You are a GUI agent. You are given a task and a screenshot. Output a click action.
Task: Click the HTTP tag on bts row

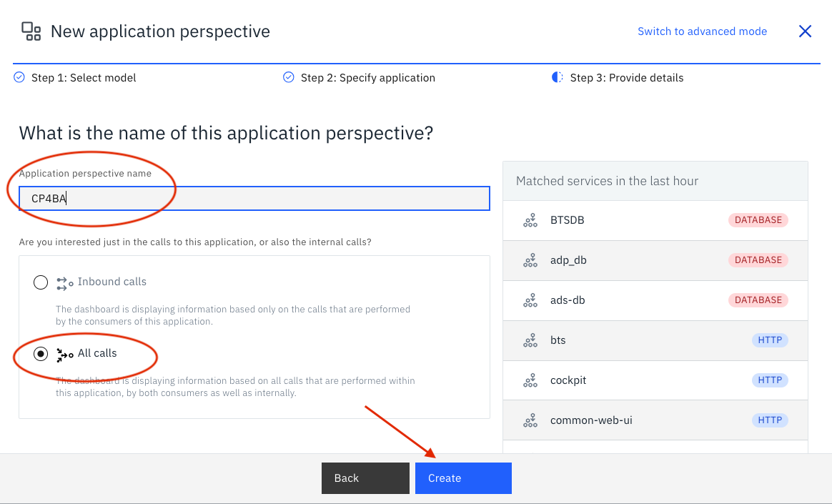click(x=769, y=340)
